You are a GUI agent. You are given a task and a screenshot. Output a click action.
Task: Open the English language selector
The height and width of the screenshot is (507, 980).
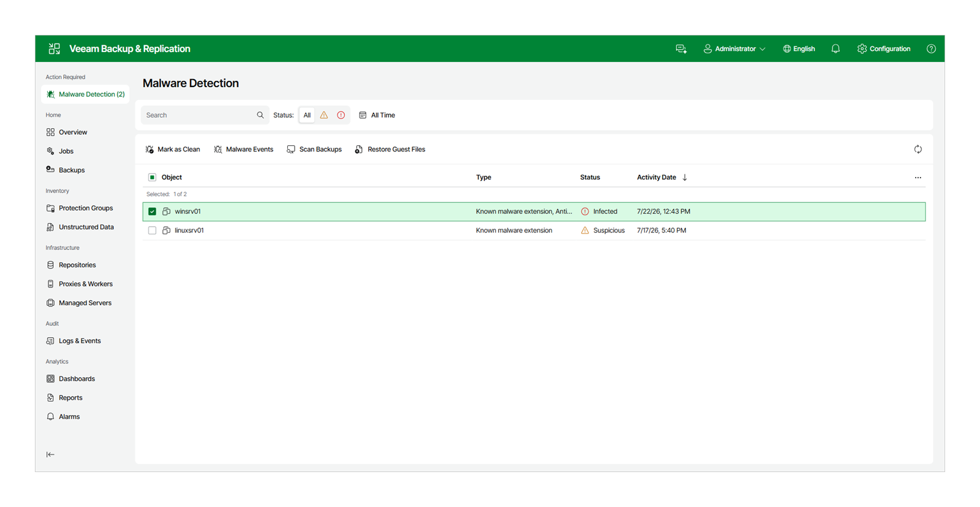pos(799,49)
